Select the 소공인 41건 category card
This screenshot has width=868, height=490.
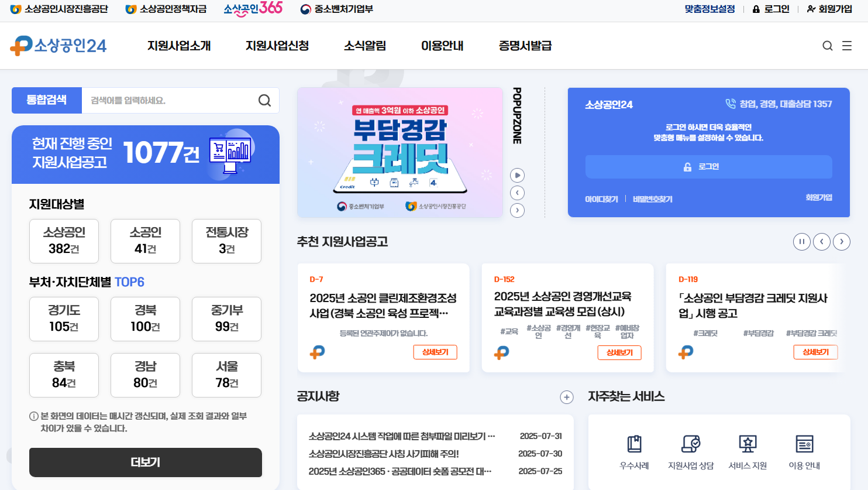point(145,241)
